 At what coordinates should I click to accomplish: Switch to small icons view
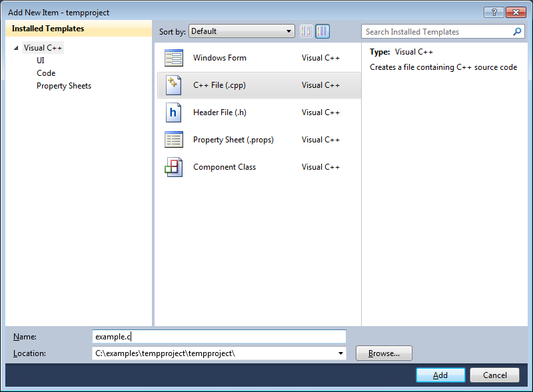[x=306, y=31]
